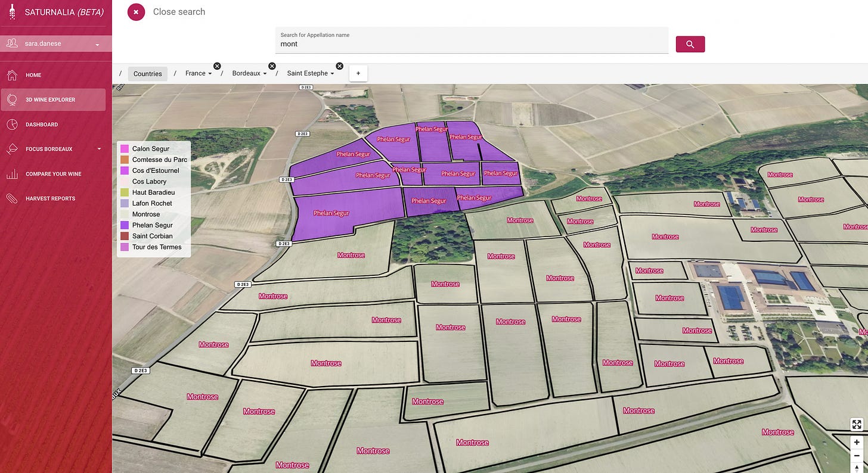Click the Montrose legend label
868x473 pixels.
[146, 214]
